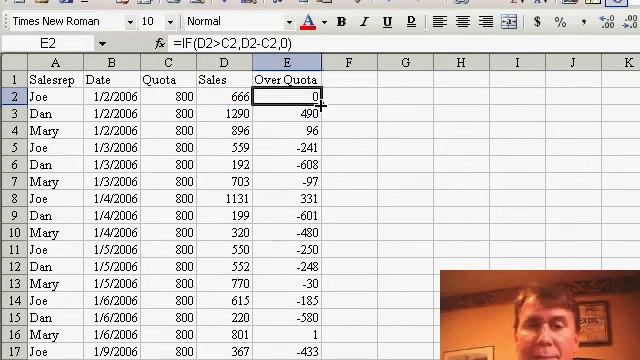Click the formula bar with IF formula
This screenshot has height=360, width=640.
[404, 43]
